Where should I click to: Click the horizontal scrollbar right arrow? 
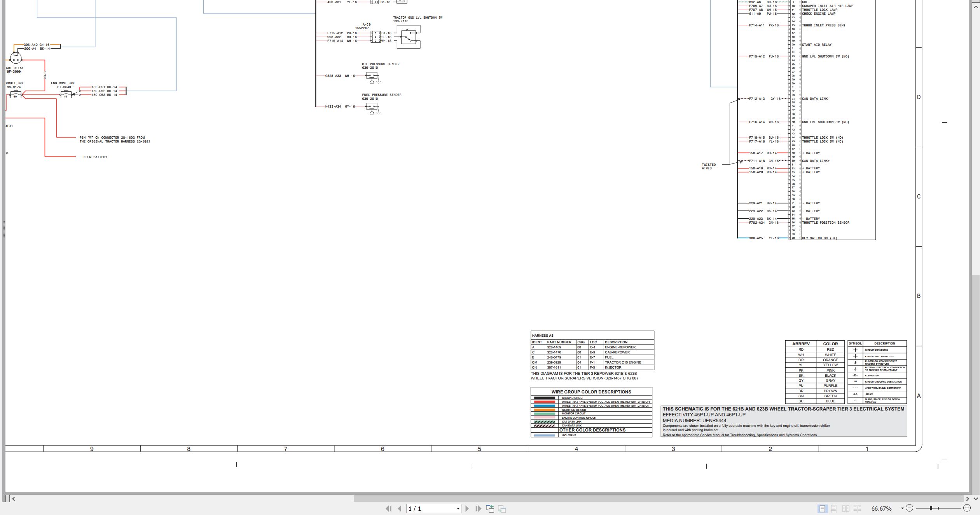point(968,499)
